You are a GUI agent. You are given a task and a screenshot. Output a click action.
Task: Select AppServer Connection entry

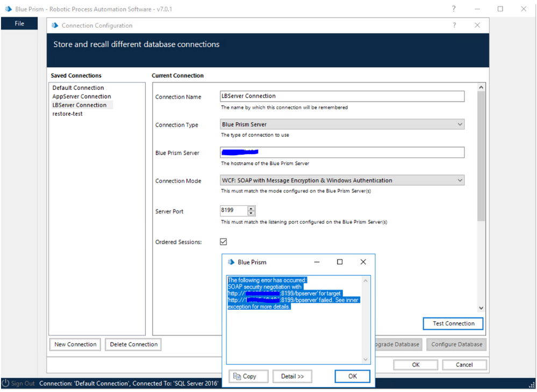click(82, 97)
